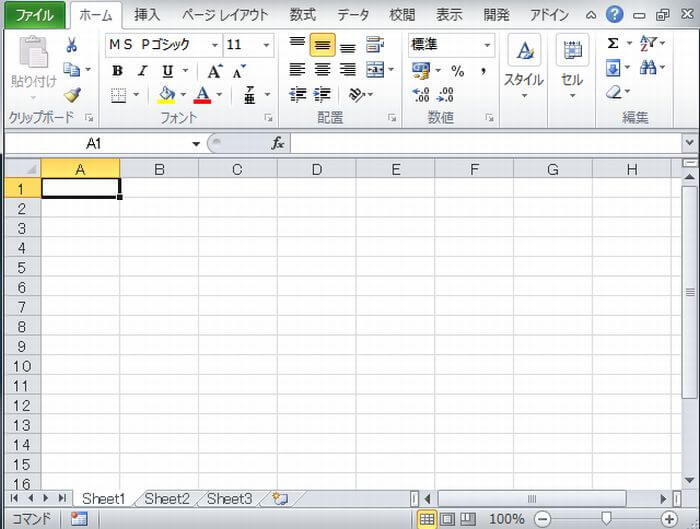Click the Increase Indent icon

pyautogui.click(x=322, y=95)
